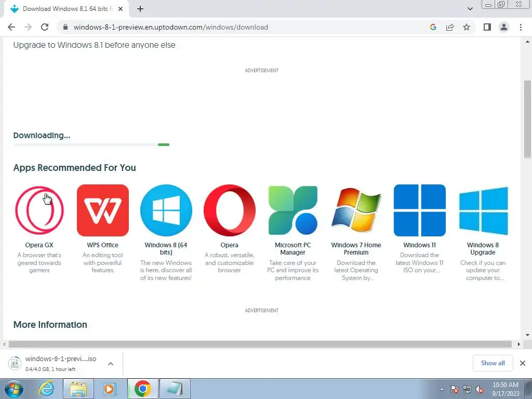Click the 'A browser that's geared towards gamers' description

[x=39, y=262]
